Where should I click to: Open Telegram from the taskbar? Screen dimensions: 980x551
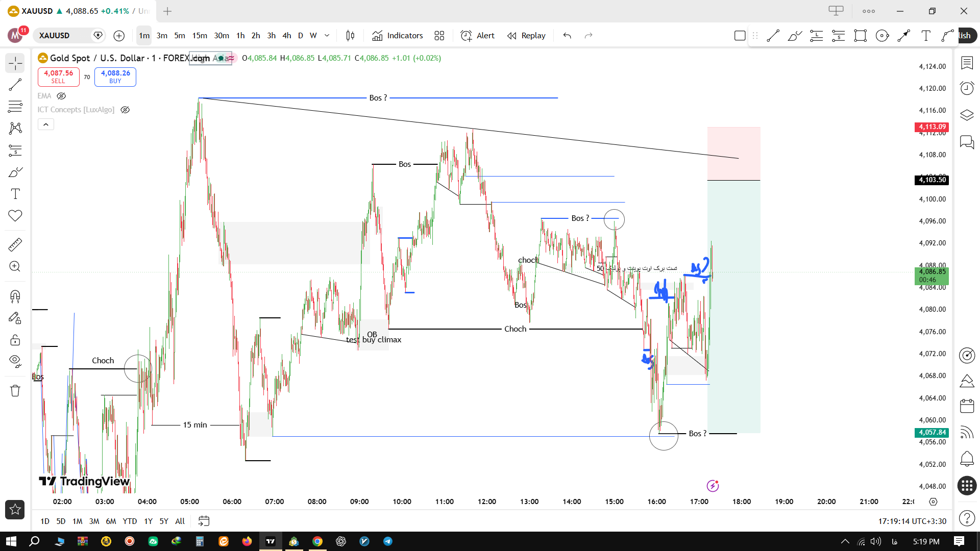coord(388,541)
